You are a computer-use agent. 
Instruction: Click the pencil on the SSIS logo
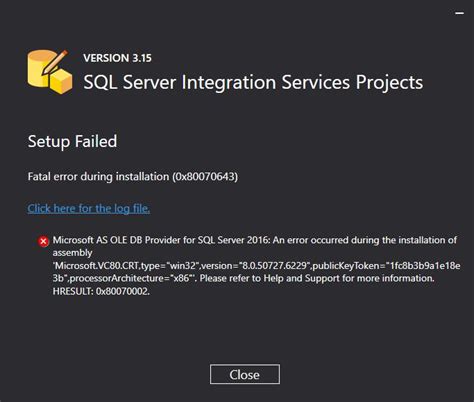click(x=55, y=62)
